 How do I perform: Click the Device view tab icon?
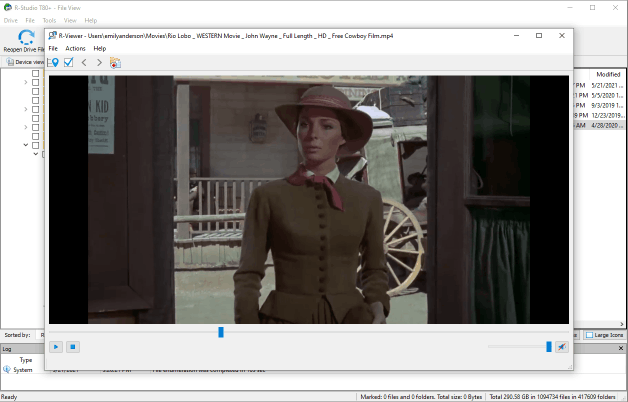10,62
